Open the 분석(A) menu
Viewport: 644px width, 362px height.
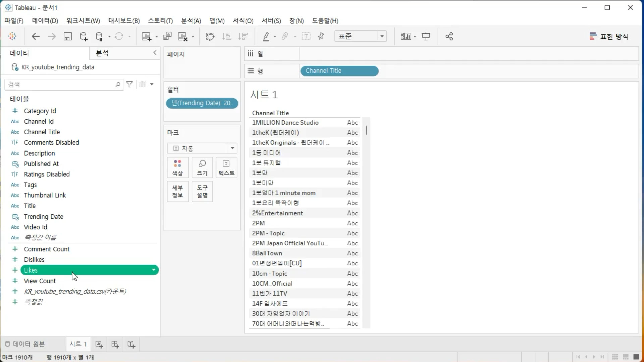[191, 21]
